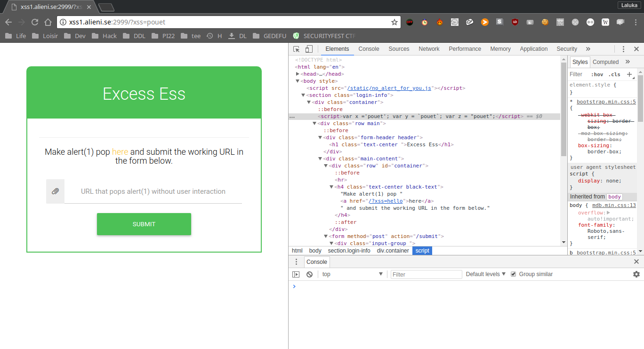Add new style rule plus icon
This screenshot has width=644, height=349.
629,74
